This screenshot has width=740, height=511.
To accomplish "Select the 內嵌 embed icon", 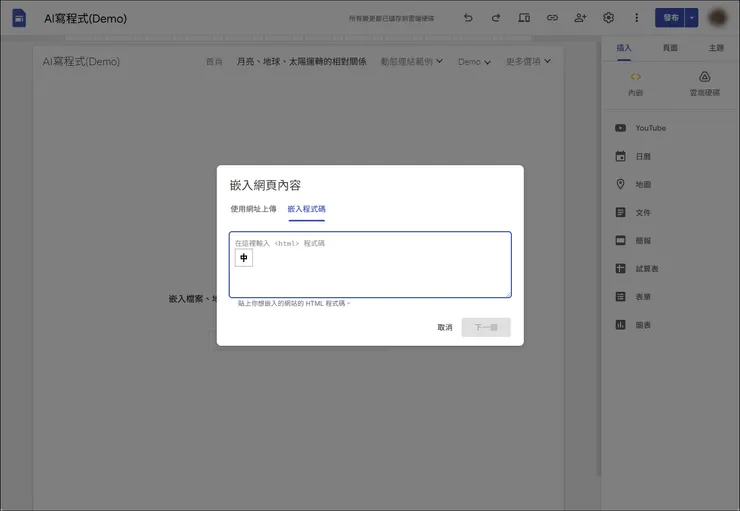I will pos(636,84).
